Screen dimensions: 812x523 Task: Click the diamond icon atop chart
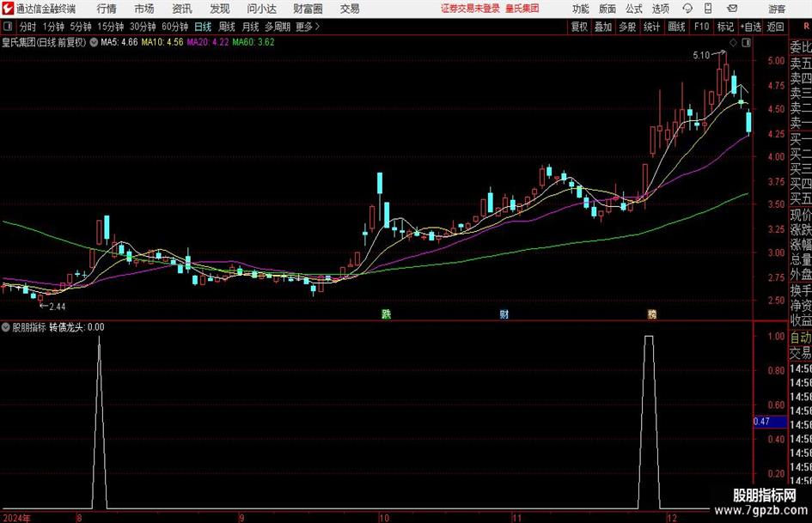pos(733,43)
